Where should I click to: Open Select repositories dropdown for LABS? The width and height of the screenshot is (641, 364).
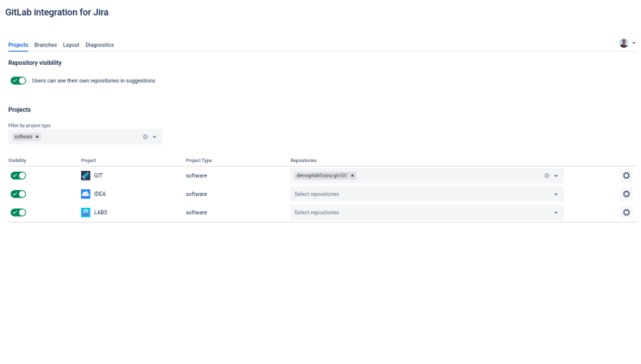[x=427, y=212]
